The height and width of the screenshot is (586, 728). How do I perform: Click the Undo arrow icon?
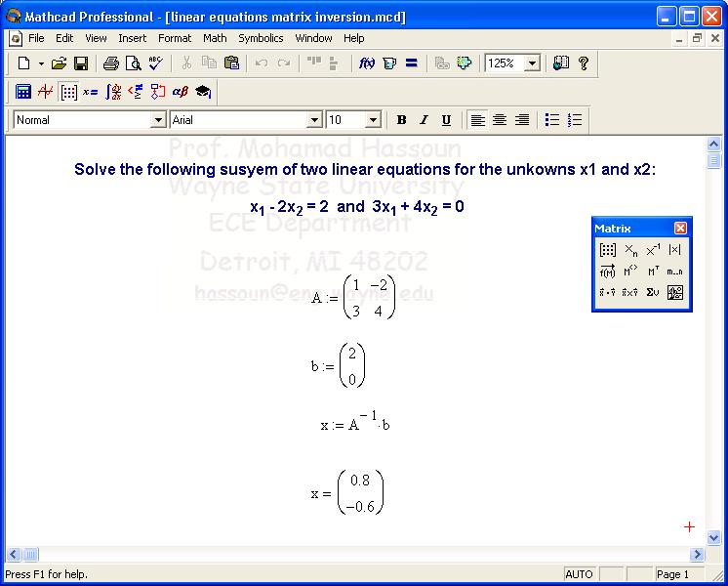coord(262,63)
